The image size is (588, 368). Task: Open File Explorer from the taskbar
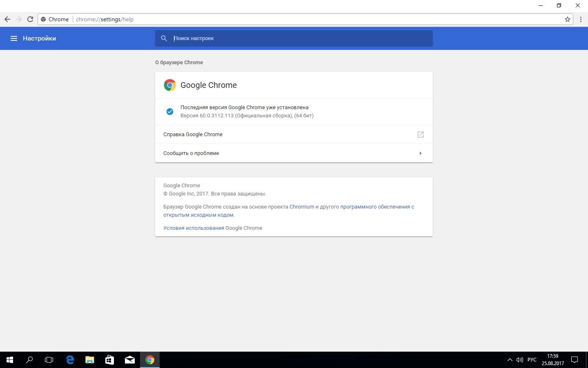pos(89,360)
